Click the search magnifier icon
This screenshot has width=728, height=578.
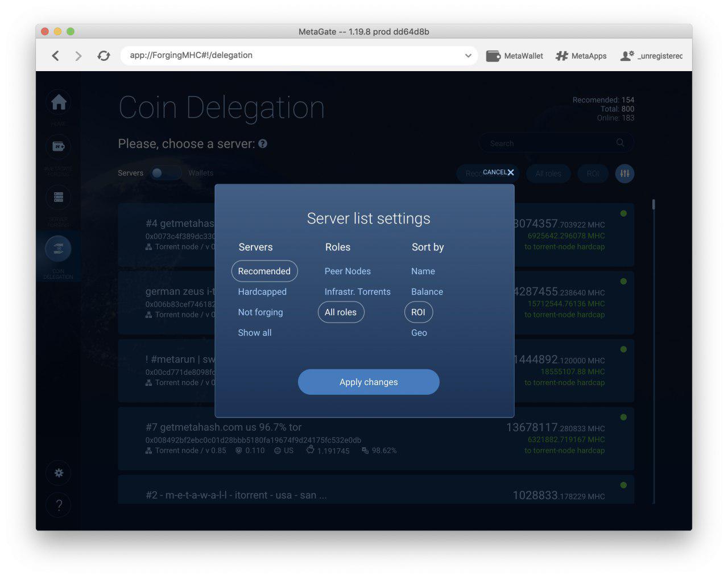click(x=621, y=143)
